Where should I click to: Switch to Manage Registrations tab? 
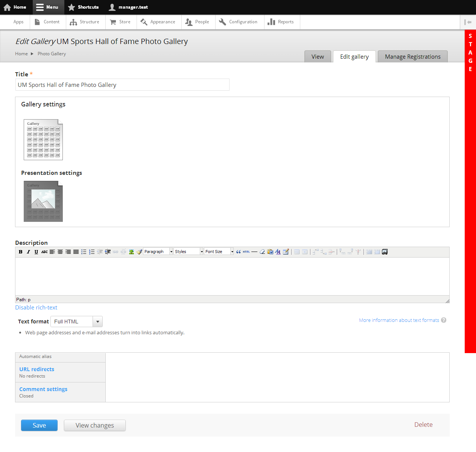413,56
